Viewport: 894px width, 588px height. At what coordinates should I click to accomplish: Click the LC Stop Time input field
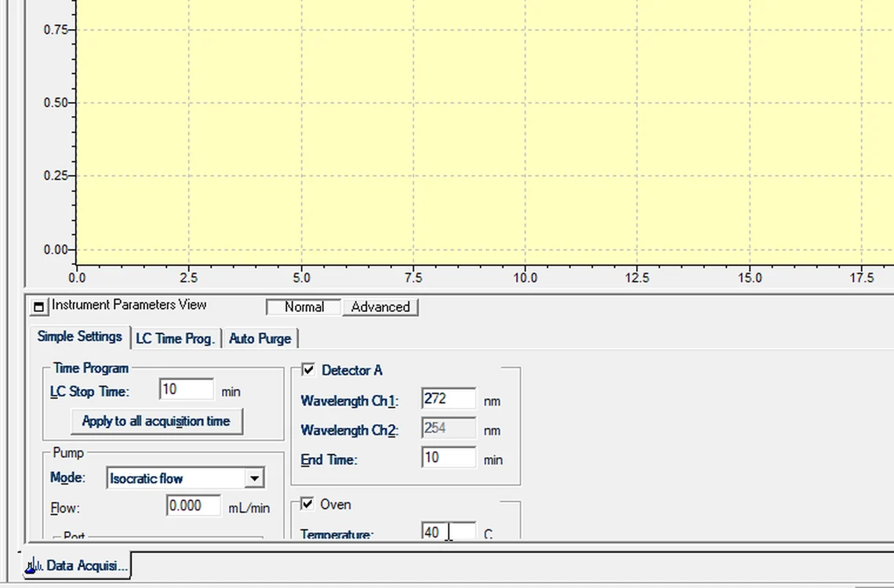point(187,390)
